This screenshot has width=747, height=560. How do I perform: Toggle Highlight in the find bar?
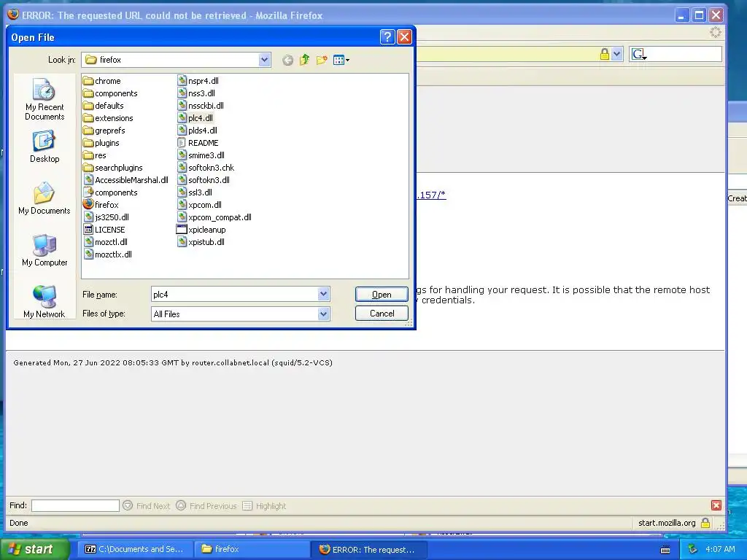(264, 506)
